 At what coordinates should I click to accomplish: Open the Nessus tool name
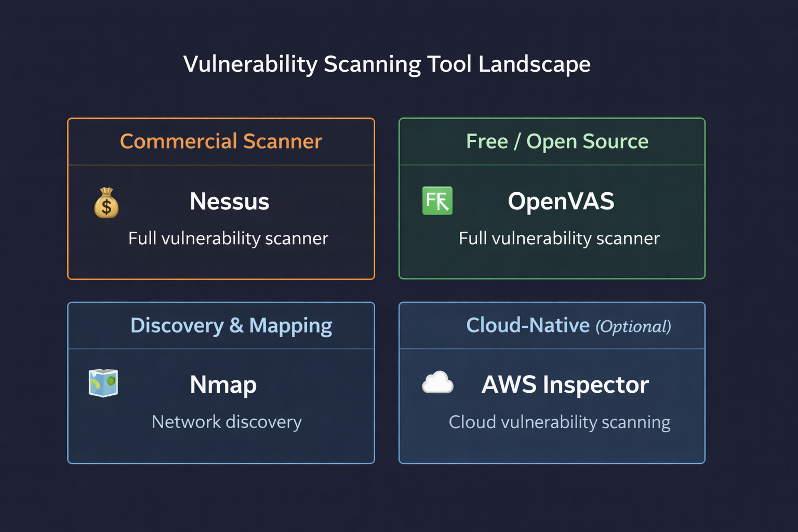[229, 202]
